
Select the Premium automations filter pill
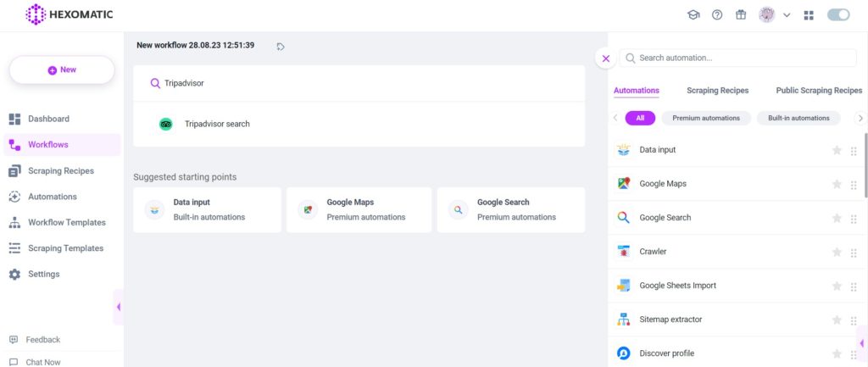coord(706,118)
